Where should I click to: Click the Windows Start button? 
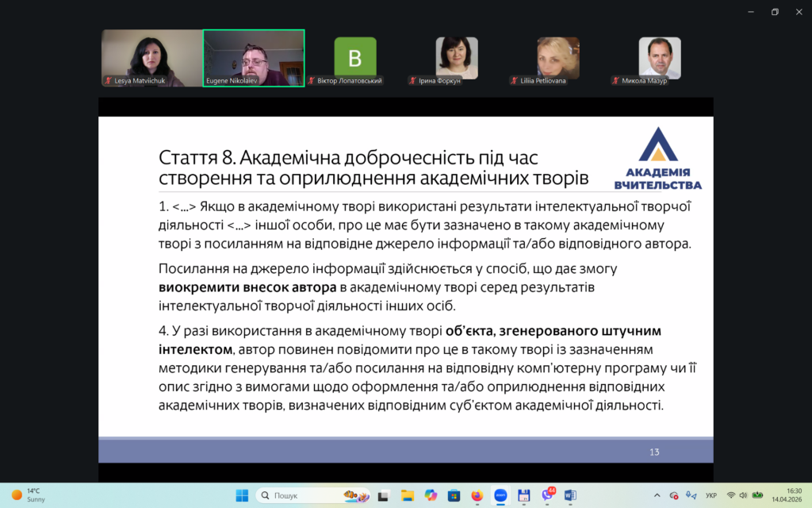click(x=242, y=495)
